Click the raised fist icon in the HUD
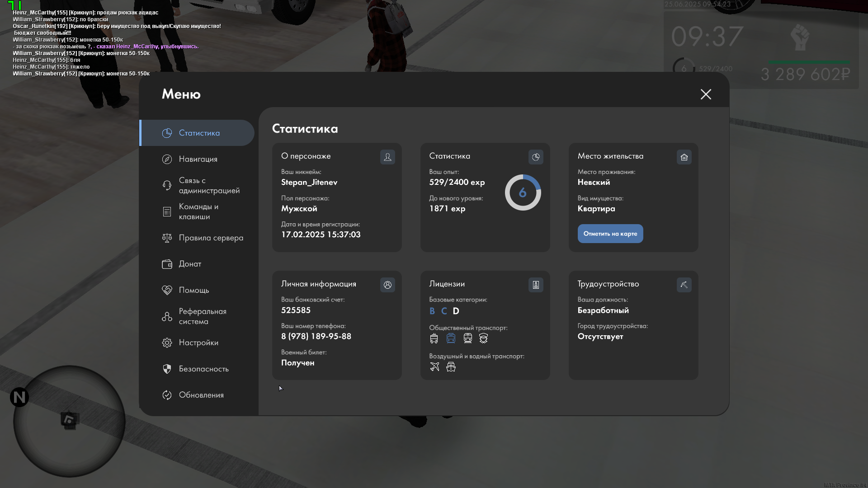Image resolution: width=868 pixels, height=488 pixels. click(x=800, y=38)
